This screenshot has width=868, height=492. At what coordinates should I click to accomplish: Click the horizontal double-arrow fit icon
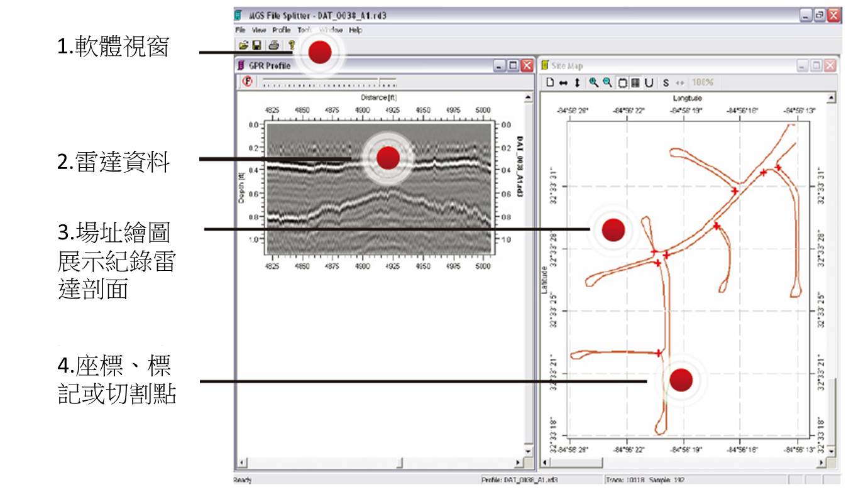tap(563, 82)
